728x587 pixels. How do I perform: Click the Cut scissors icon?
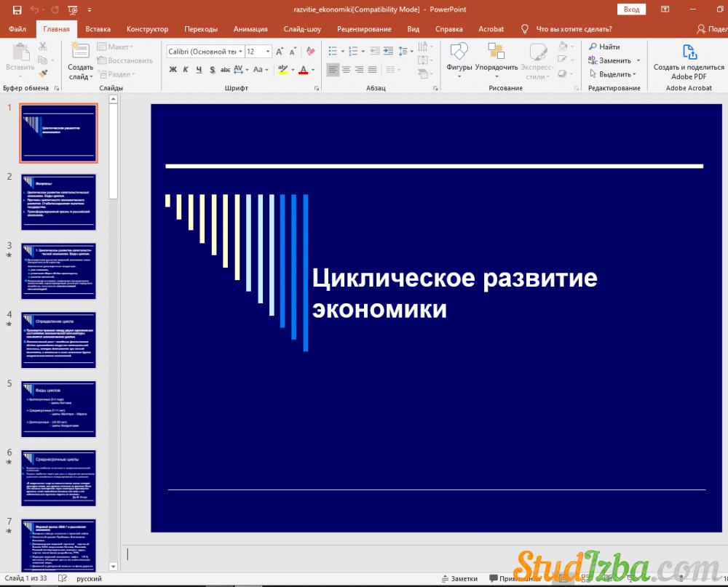click(43, 47)
